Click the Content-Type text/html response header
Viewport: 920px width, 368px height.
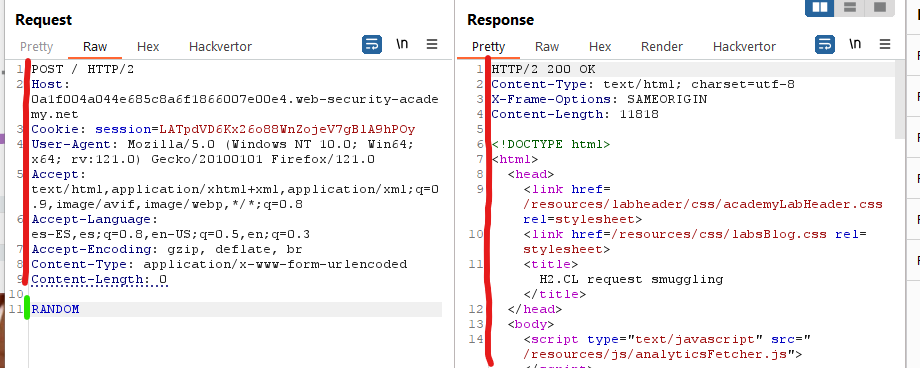(643, 85)
